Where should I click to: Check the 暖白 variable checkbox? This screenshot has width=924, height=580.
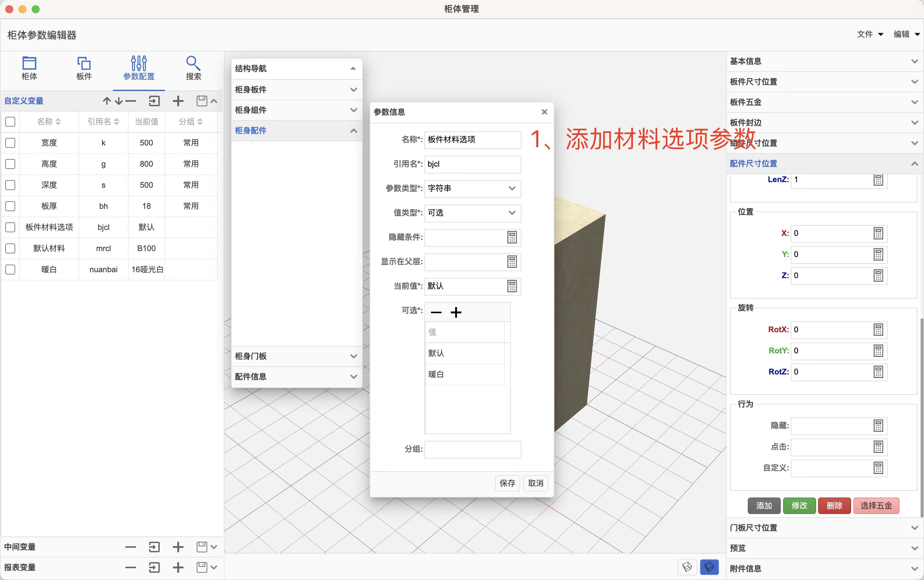pyautogui.click(x=10, y=269)
